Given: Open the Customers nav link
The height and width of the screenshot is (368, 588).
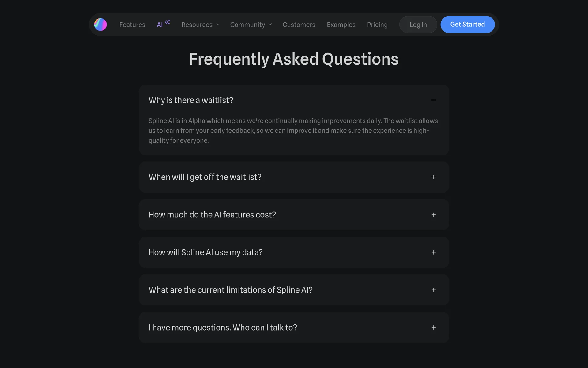Looking at the screenshot, I should pyautogui.click(x=299, y=25).
